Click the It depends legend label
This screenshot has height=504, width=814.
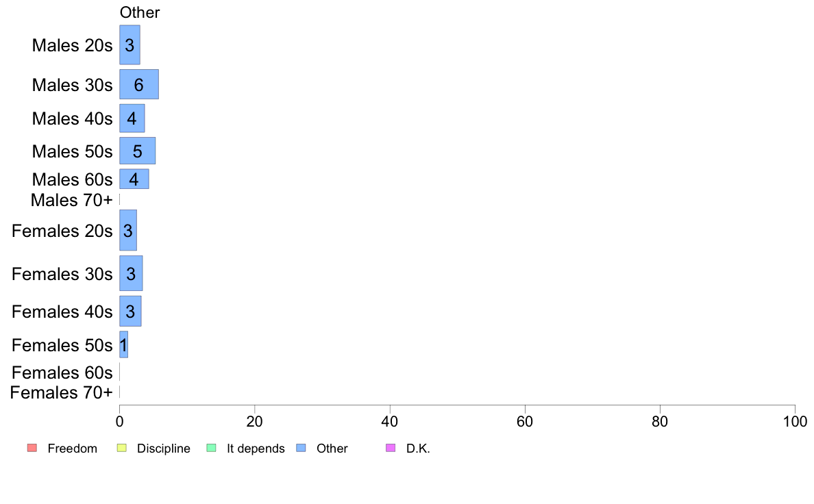click(x=256, y=449)
